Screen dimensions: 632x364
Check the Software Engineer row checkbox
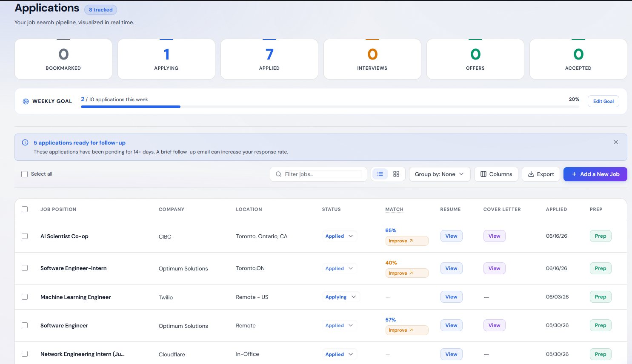click(x=25, y=325)
